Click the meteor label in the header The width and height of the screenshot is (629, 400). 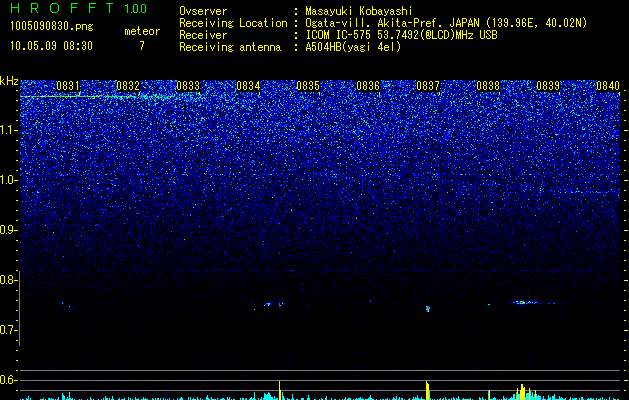pos(142,31)
